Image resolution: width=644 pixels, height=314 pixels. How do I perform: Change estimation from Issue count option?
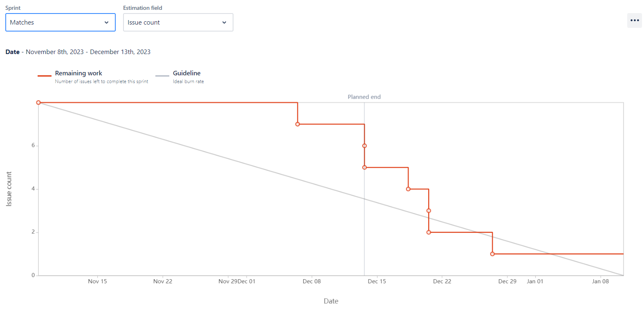178,23
